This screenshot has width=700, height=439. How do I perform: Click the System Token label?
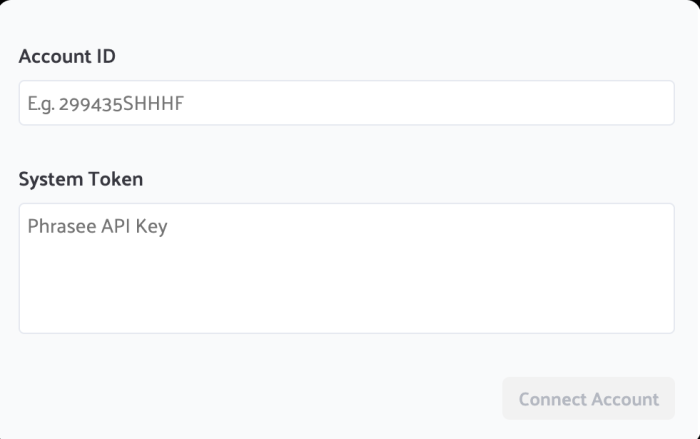81,180
